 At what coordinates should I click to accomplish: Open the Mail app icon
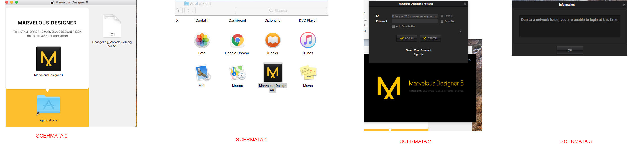point(202,73)
